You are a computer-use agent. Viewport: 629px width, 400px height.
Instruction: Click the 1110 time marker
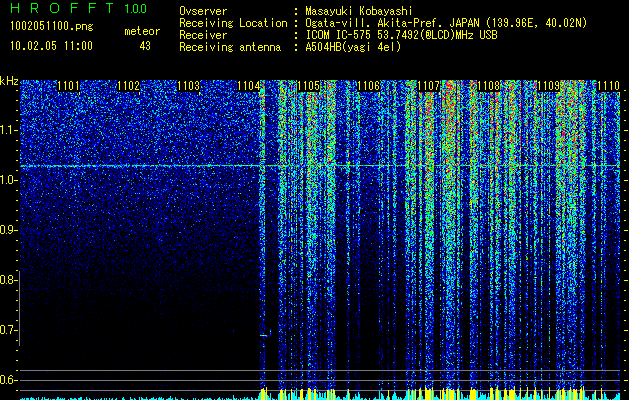point(609,86)
